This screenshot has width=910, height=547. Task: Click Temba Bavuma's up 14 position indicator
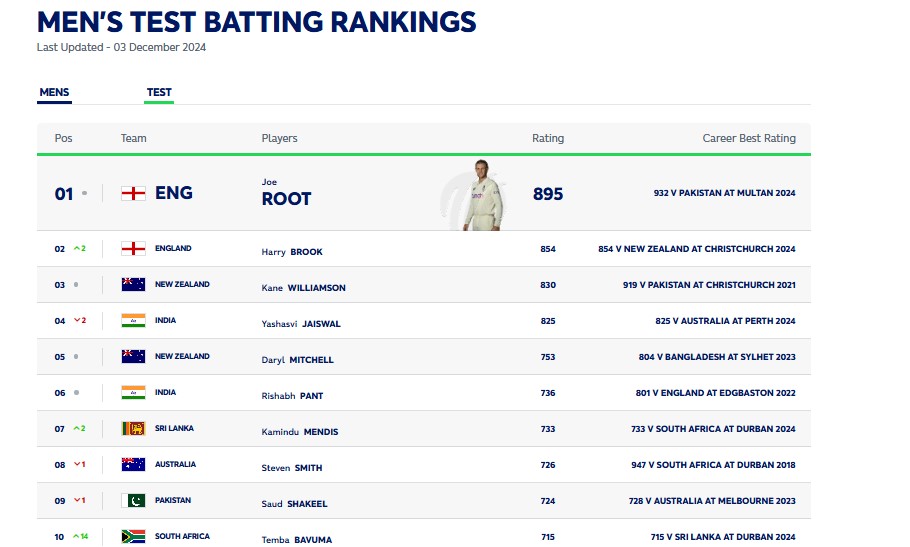pyautogui.click(x=81, y=537)
